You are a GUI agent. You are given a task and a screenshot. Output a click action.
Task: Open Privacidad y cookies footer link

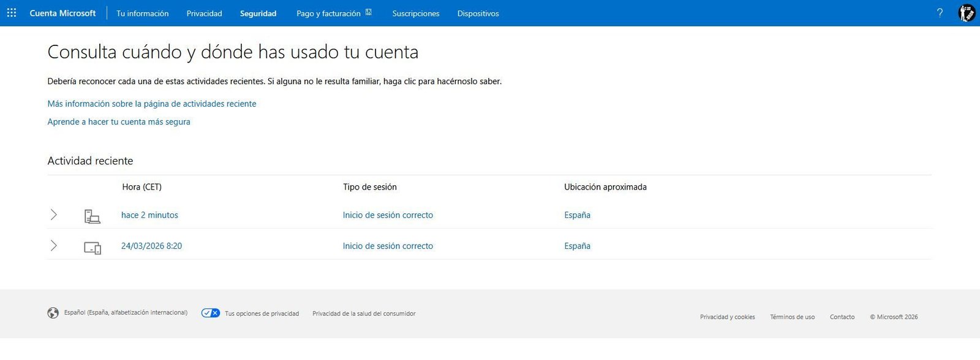pyautogui.click(x=727, y=317)
